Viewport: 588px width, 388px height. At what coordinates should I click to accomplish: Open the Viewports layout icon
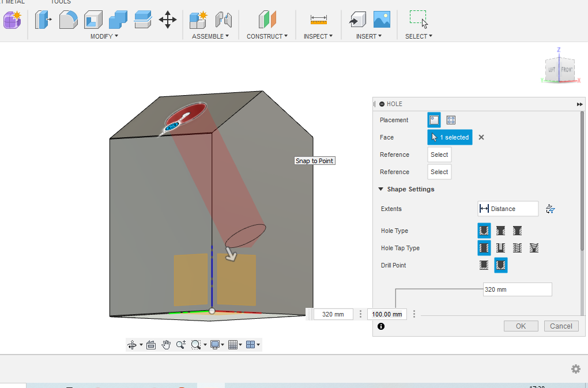click(x=251, y=345)
